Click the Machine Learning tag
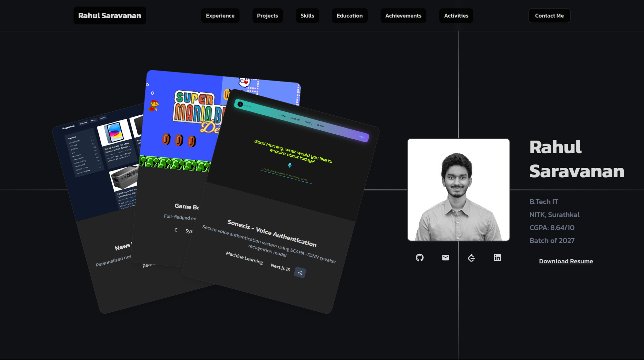 click(244, 258)
